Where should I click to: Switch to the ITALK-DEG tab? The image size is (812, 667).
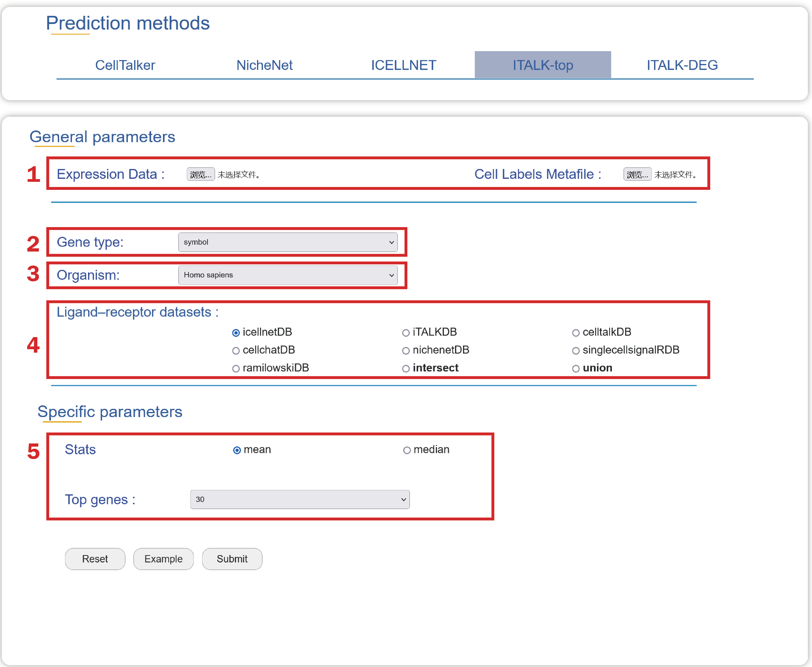682,65
